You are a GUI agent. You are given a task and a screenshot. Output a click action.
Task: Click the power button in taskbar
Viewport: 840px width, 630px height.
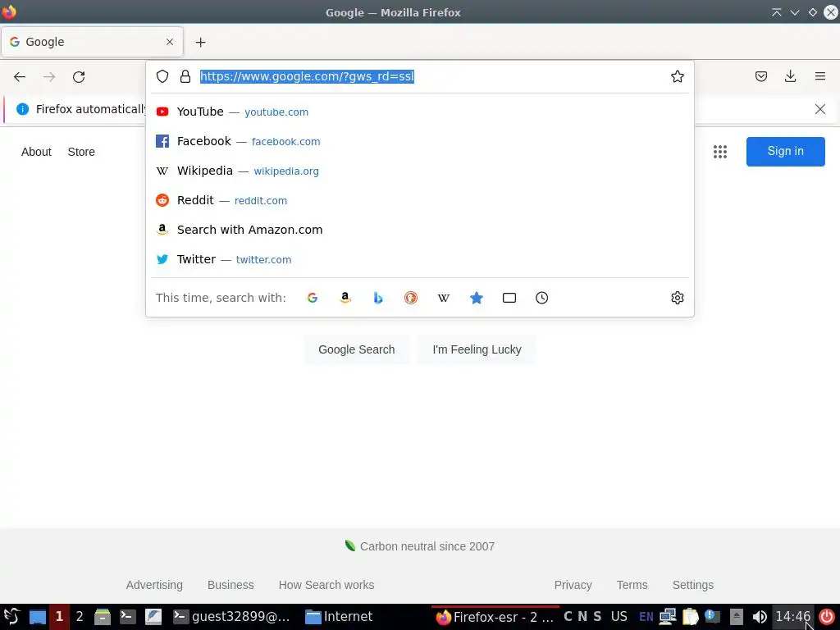click(x=827, y=617)
